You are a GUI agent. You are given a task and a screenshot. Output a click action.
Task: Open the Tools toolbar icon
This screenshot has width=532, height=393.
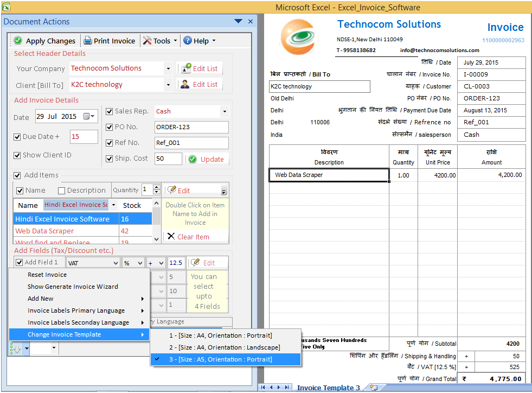point(146,41)
